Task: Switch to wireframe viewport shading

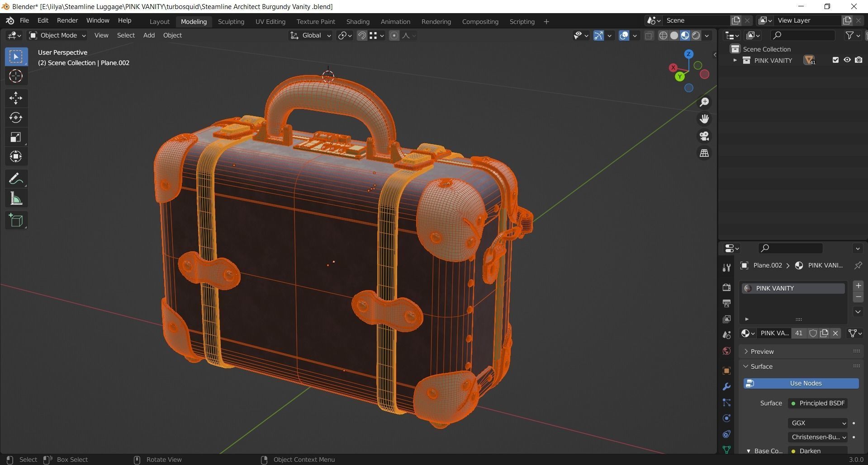Action: [663, 36]
